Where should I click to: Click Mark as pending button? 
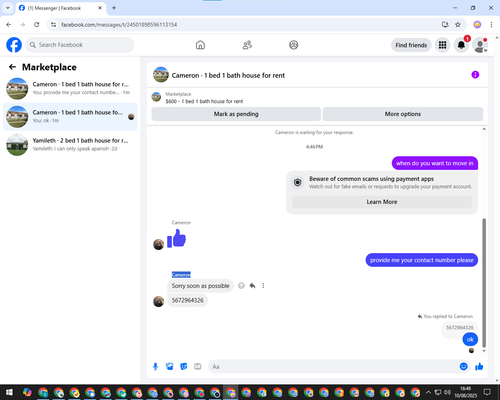pos(236,114)
